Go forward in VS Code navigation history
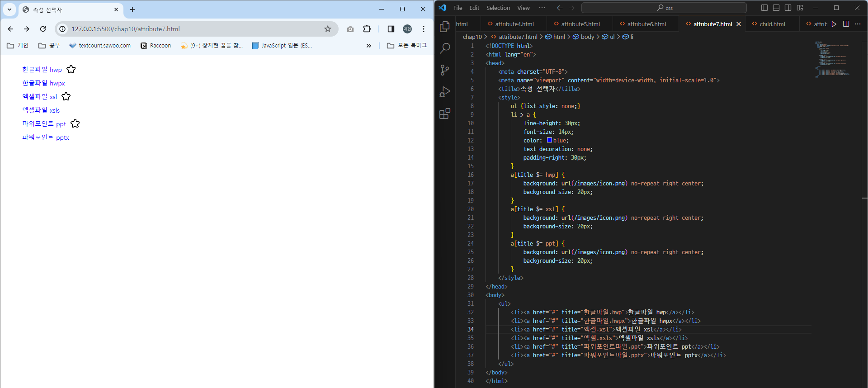Screen dimensions: 868x388 pos(572,8)
